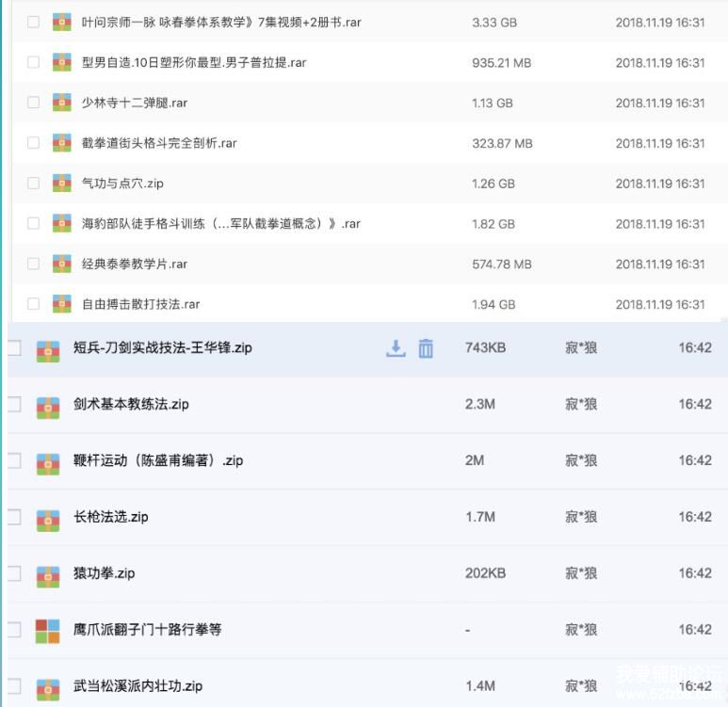728x707 pixels.
Task: Check the box for 剑术基本教练法.zip
Action: [x=14, y=404]
